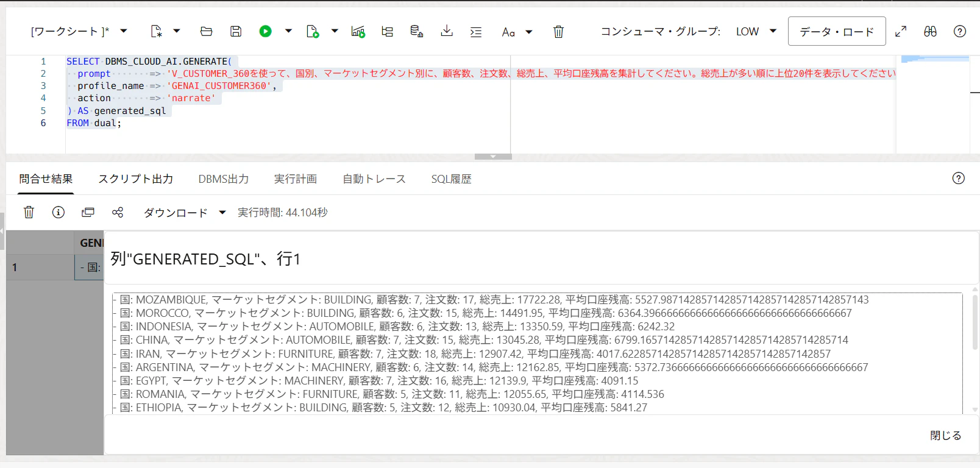Image resolution: width=980 pixels, height=468 pixels.
Task: Click the result cell starting with '- 国:'
Action: pos(90,267)
